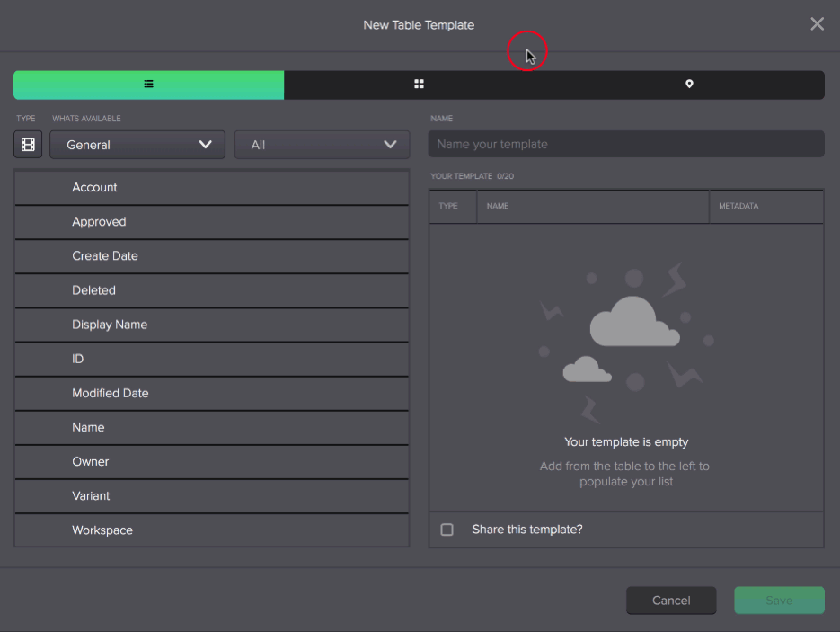Choose the Create Date field
This screenshot has height=632, width=840.
212,256
